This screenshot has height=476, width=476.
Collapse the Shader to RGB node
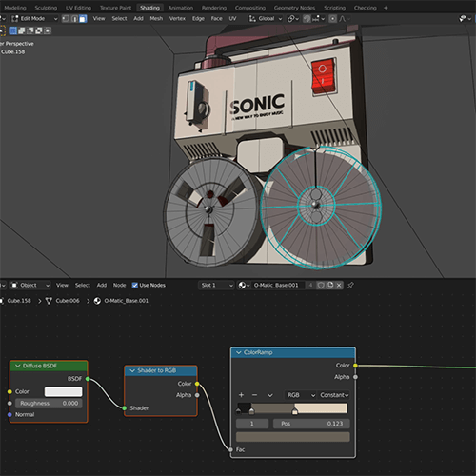(x=132, y=370)
